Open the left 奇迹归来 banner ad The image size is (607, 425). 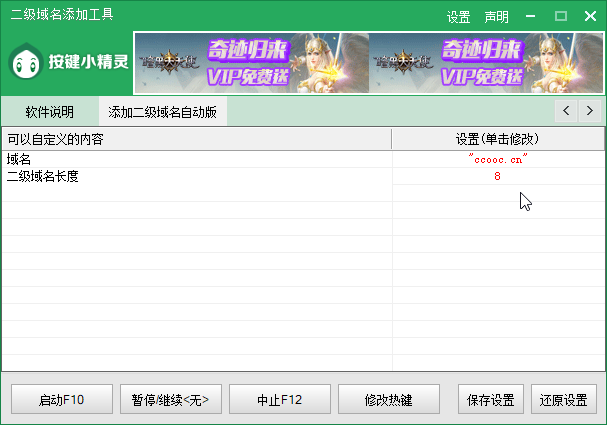(x=251, y=62)
